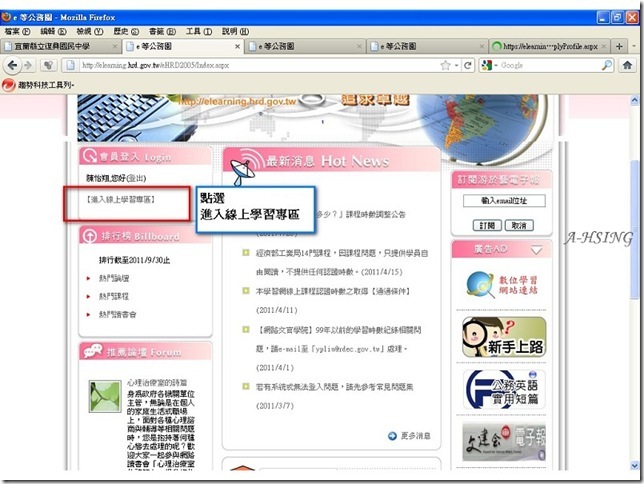644x484 pixels.
Task: Click the Google search input field
Action: (550, 65)
